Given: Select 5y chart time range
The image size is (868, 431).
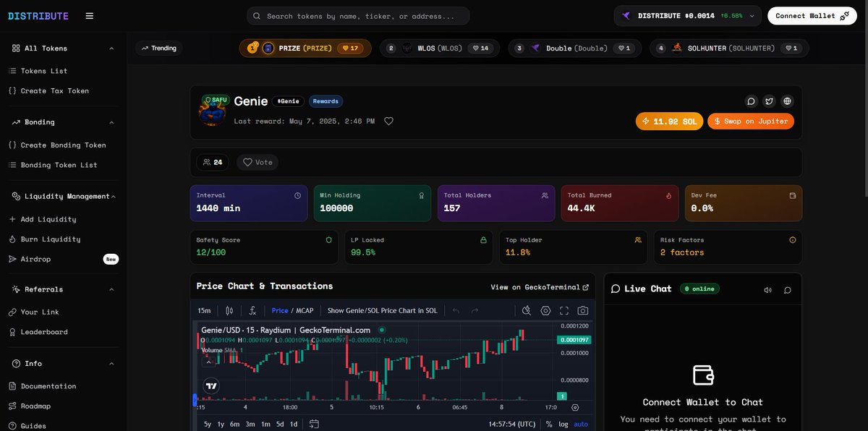Looking at the screenshot, I should (x=208, y=424).
